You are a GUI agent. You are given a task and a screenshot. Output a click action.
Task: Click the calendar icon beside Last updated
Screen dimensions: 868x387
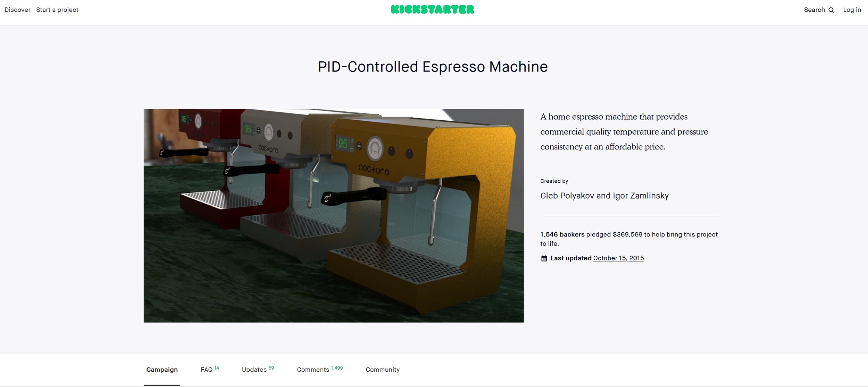[544, 258]
